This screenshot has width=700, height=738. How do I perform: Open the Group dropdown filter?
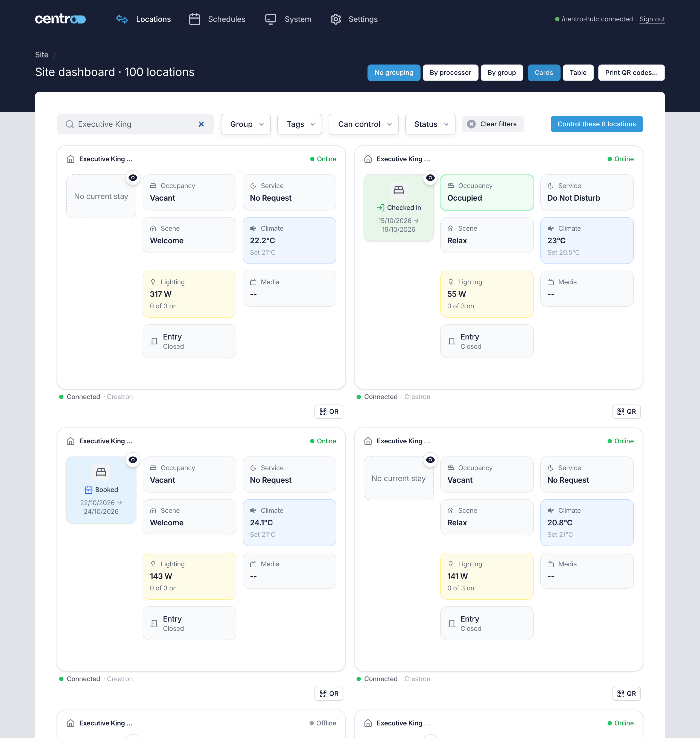point(246,124)
